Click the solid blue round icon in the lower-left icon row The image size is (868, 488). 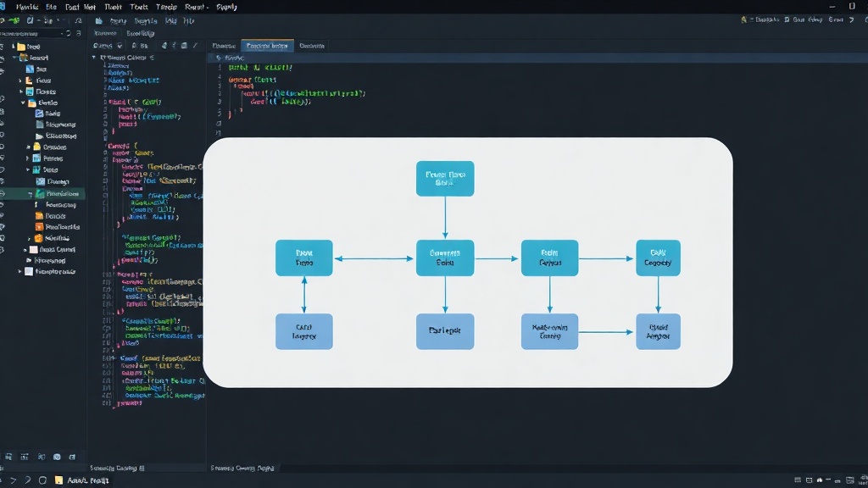click(x=57, y=457)
